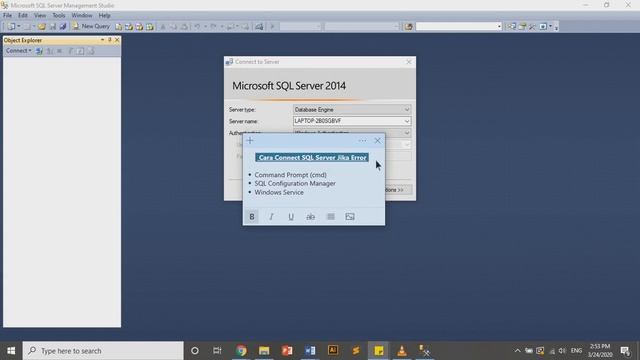This screenshot has width=640, height=360.
Task: Open the Connect dropdown in Object Explorer
Action: 18,51
